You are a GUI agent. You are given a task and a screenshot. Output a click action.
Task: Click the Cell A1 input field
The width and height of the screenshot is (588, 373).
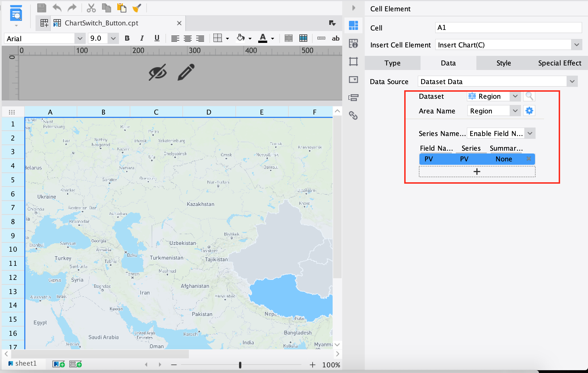508,28
